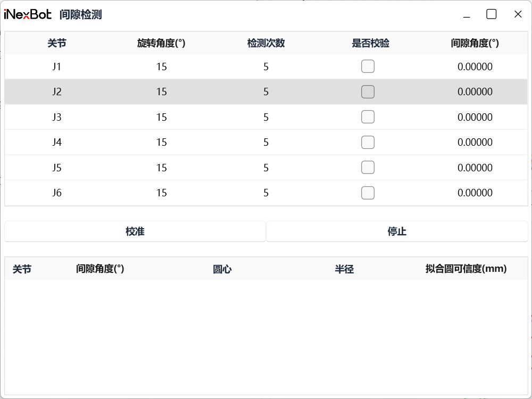Click the 间隙检测 window title

coord(81,14)
